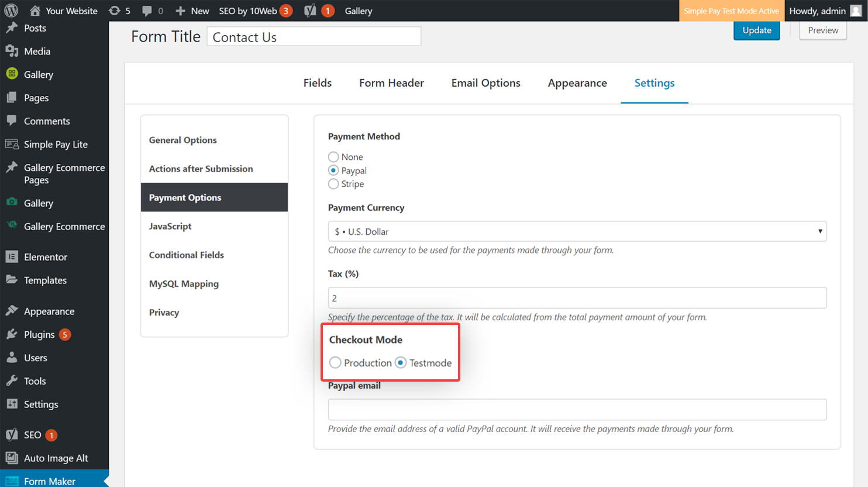The height and width of the screenshot is (487, 868).
Task: Open Actions after Submission section
Action: tap(214, 169)
